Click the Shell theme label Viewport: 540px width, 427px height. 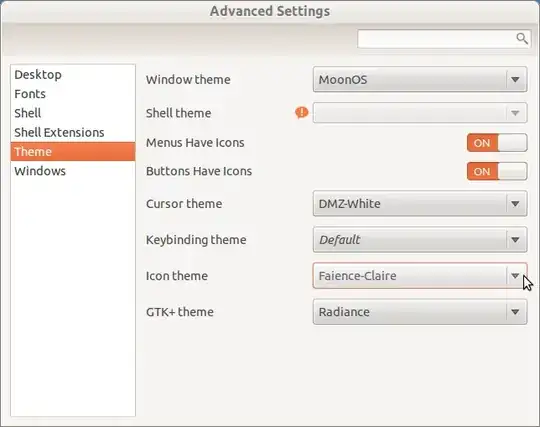[x=178, y=113]
